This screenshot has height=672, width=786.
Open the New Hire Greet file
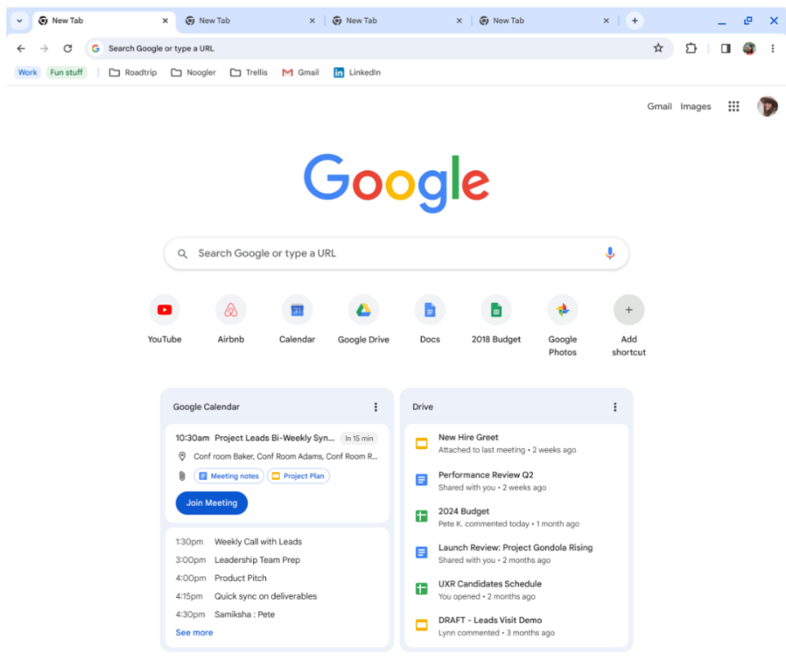(517, 443)
